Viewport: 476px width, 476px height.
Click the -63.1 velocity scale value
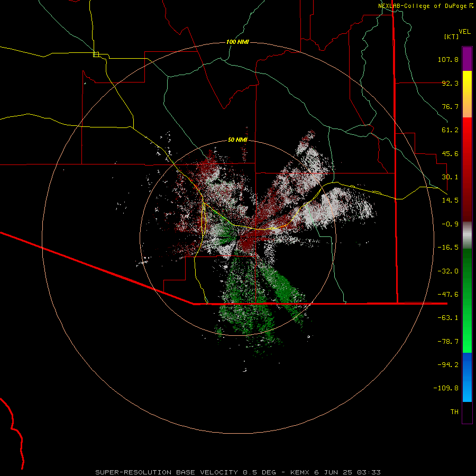448,318
